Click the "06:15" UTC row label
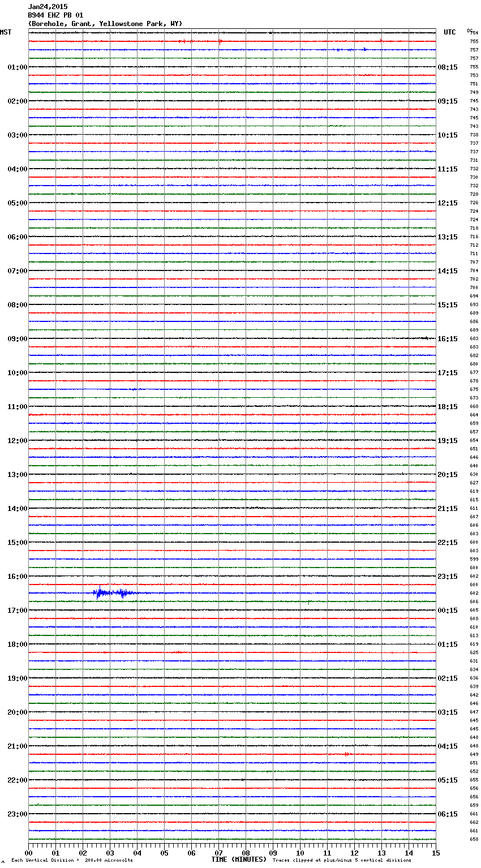This screenshot has height=868, width=481. 448,814
